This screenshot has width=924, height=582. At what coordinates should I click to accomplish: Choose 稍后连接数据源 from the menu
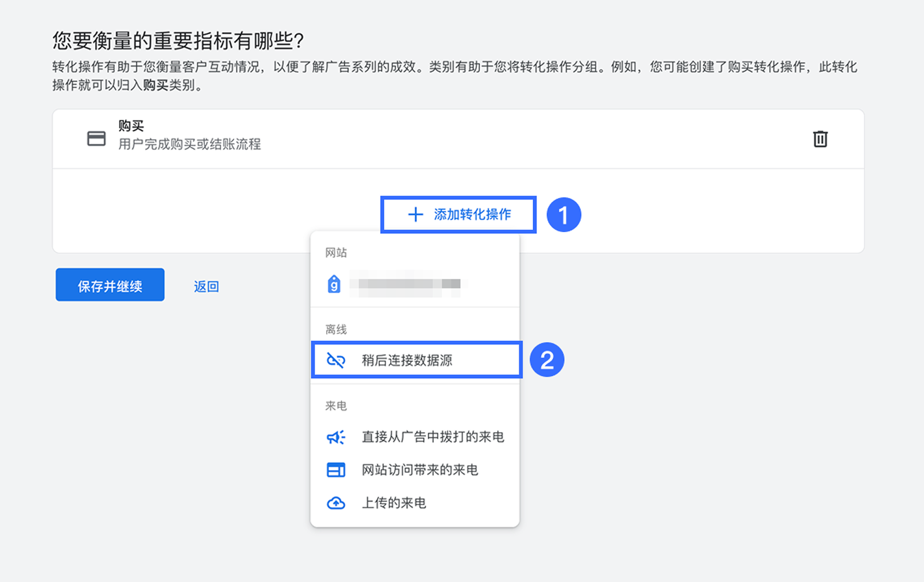tap(407, 360)
